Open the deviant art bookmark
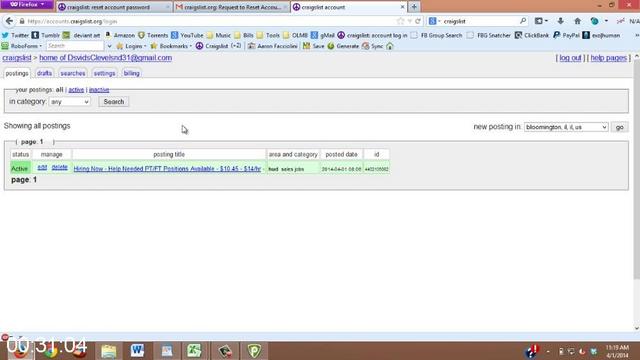Viewport: 640px width, 360px height. 81,36
